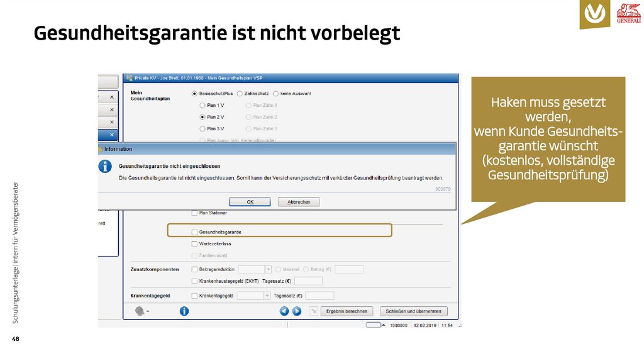Screen dimensions: 644x361
Task: Click the Abbrechen button in dialog
Action: point(299,202)
